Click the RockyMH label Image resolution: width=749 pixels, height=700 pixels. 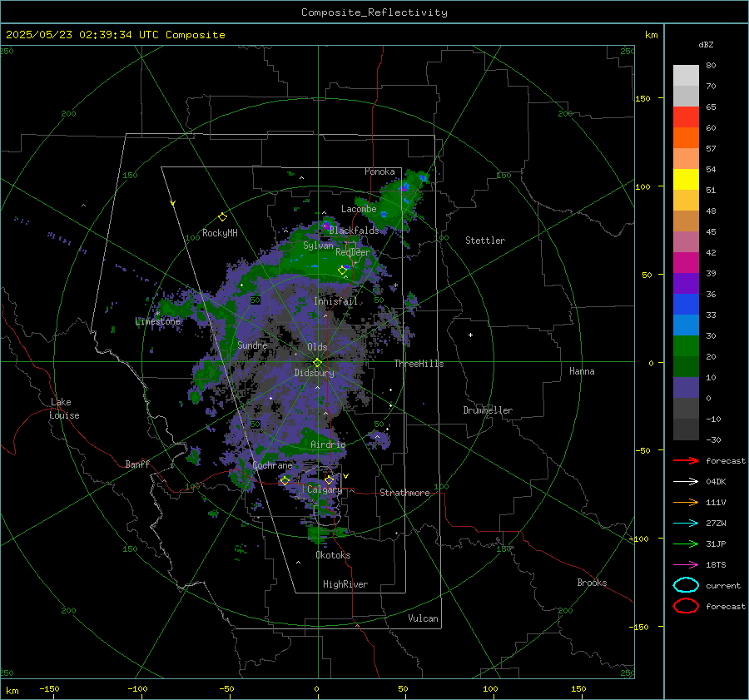click(220, 233)
